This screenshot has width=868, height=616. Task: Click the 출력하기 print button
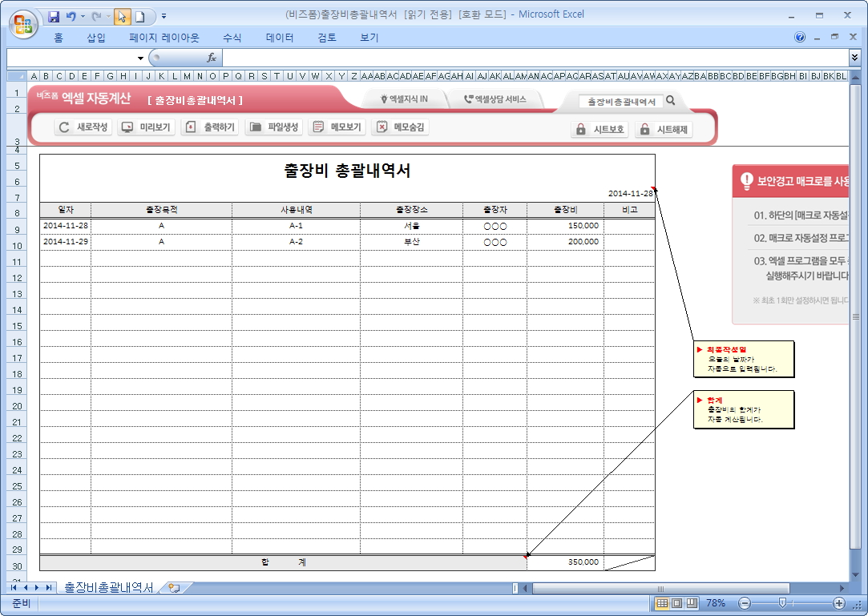pyautogui.click(x=210, y=127)
